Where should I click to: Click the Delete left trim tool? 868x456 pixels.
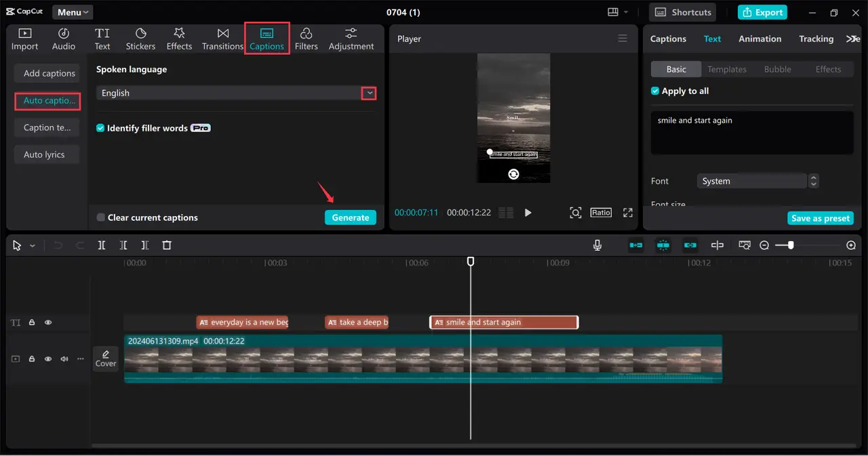(123, 245)
